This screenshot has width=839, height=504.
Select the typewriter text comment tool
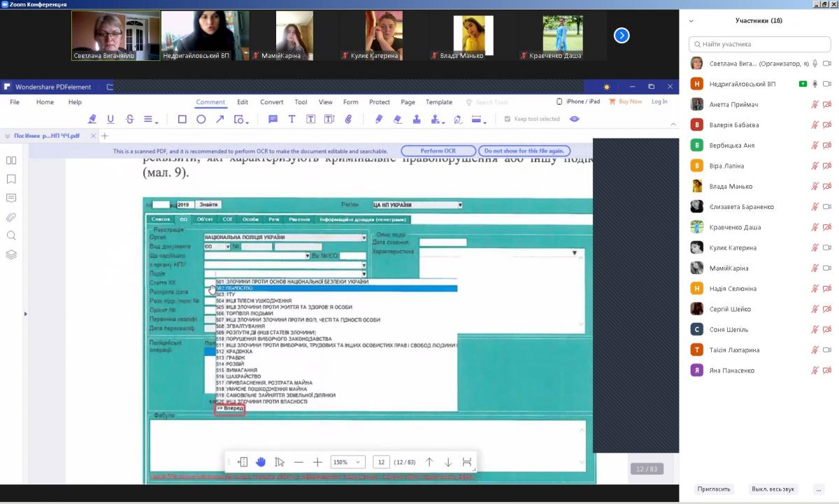292,120
